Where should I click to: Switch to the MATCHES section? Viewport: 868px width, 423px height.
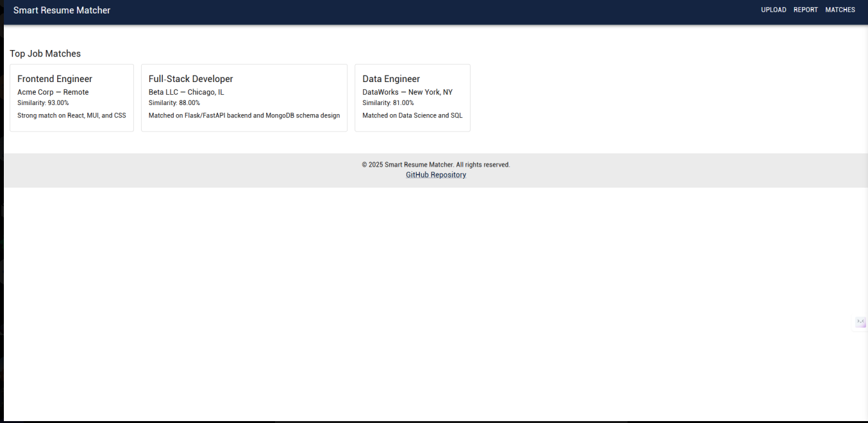(840, 10)
